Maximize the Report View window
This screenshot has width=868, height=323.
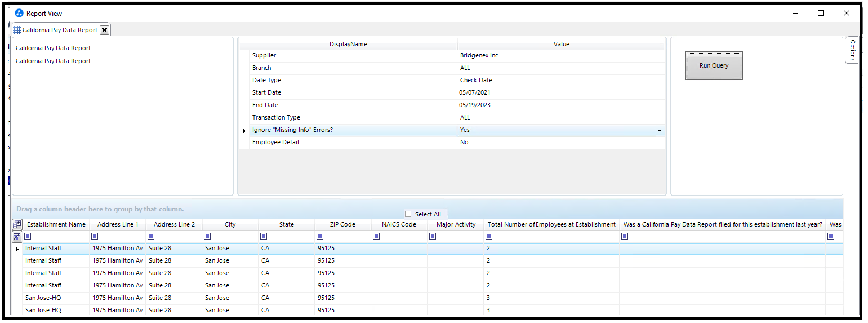[821, 13]
